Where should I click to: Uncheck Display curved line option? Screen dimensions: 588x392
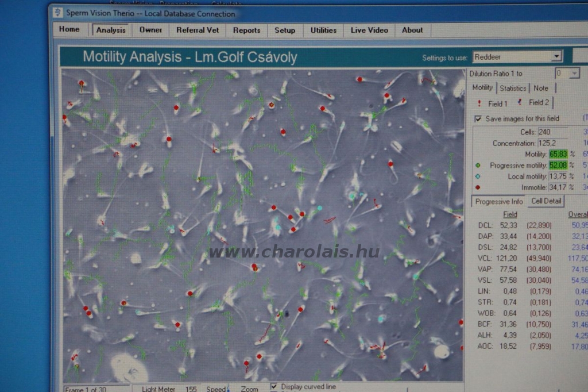click(274, 386)
